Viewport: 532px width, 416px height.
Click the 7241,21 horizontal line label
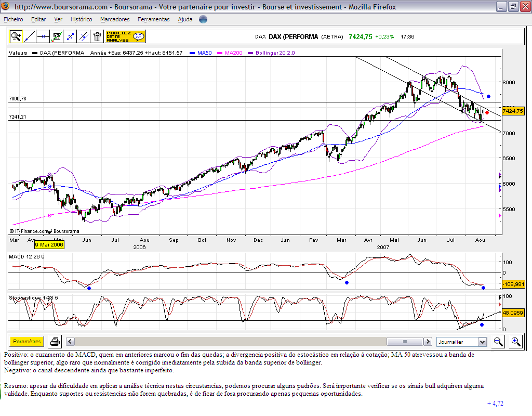[x=18, y=117]
